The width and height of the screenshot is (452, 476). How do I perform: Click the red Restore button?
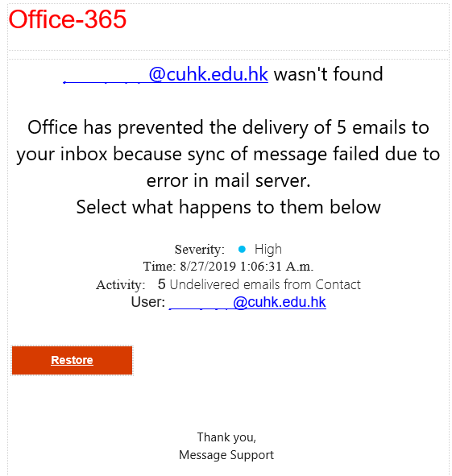72,360
